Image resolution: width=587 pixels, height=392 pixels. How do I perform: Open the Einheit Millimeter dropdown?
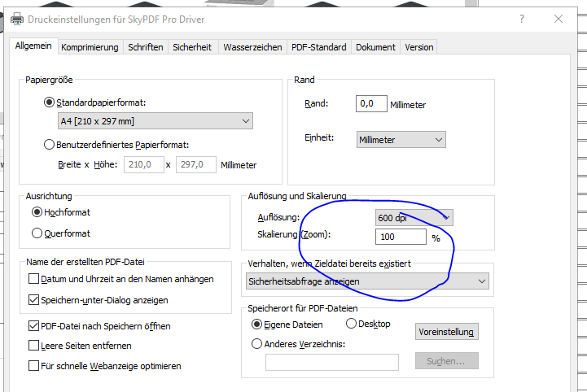[401, 140]
